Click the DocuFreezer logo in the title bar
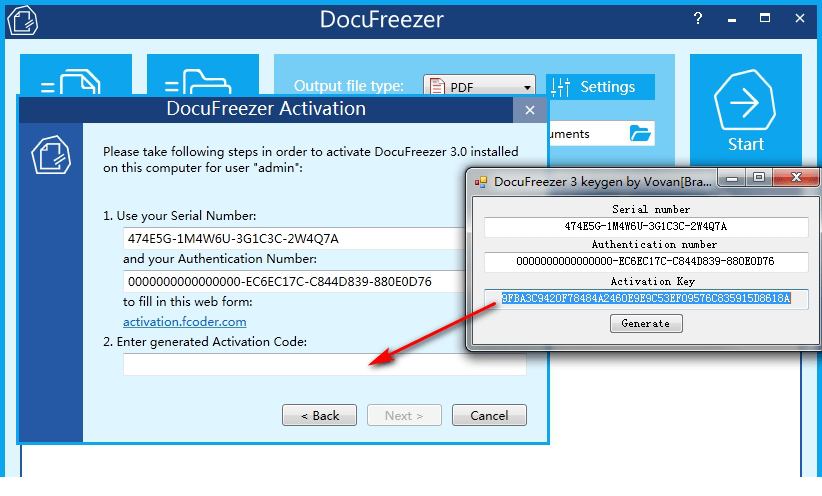 click(x=22, y=20)
